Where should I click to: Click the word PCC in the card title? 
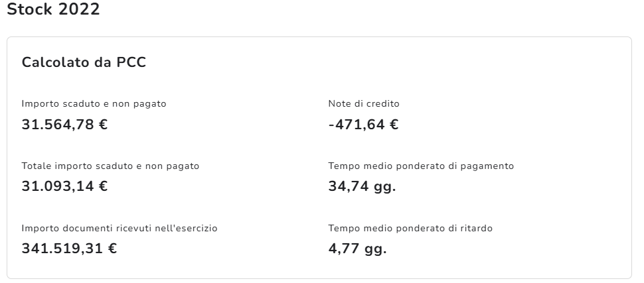click(131, 63)
